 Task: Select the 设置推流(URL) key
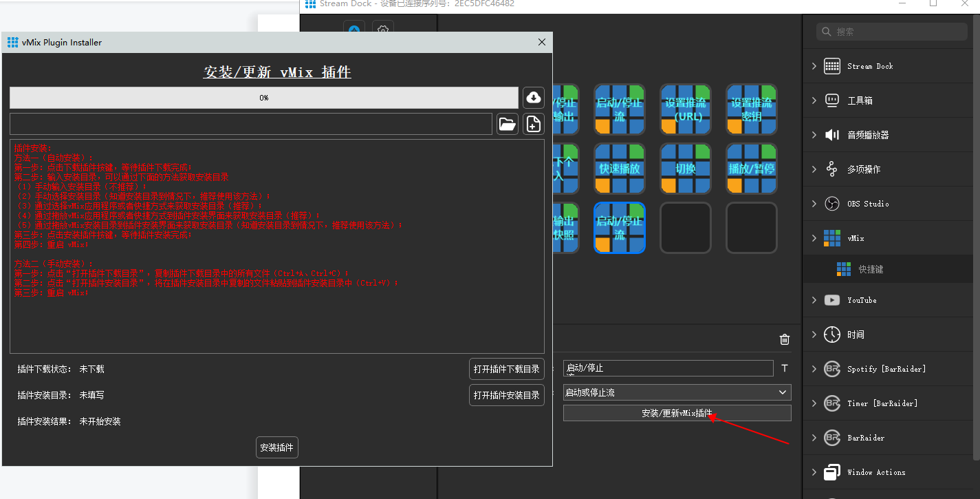686,109
